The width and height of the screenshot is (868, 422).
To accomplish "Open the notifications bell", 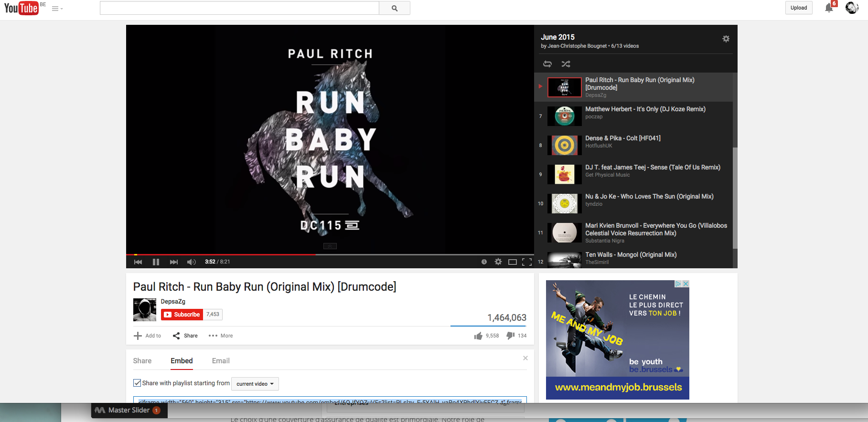I will pyautogui.click(x=829, y=8).
